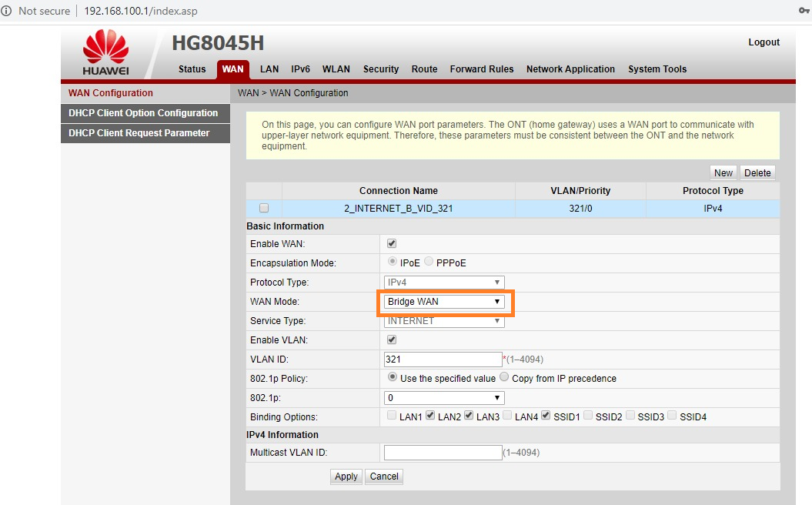The height and width of the screenshot is (505, 812).
Task: Check the SSID3 binding option
Action: pyautogui.click(x=630, y=416)
